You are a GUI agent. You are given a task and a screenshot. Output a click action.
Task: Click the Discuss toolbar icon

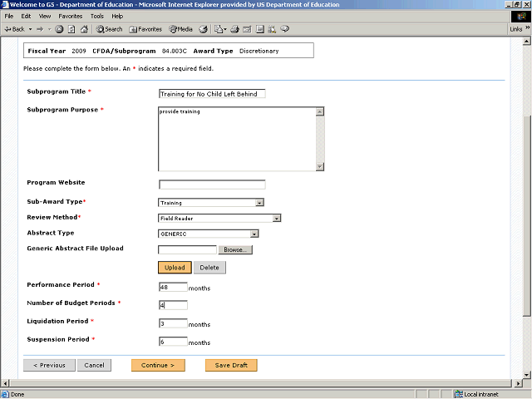click(260, 29)
